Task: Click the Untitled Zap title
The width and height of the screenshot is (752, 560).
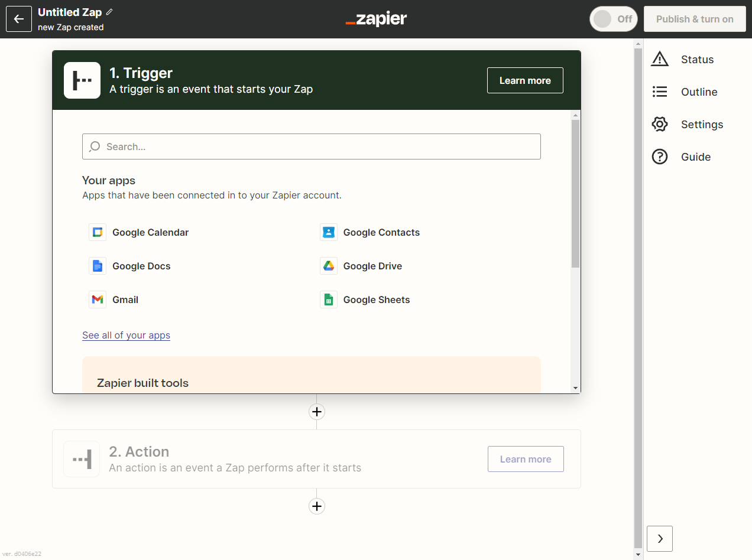Action: (70, 12)
